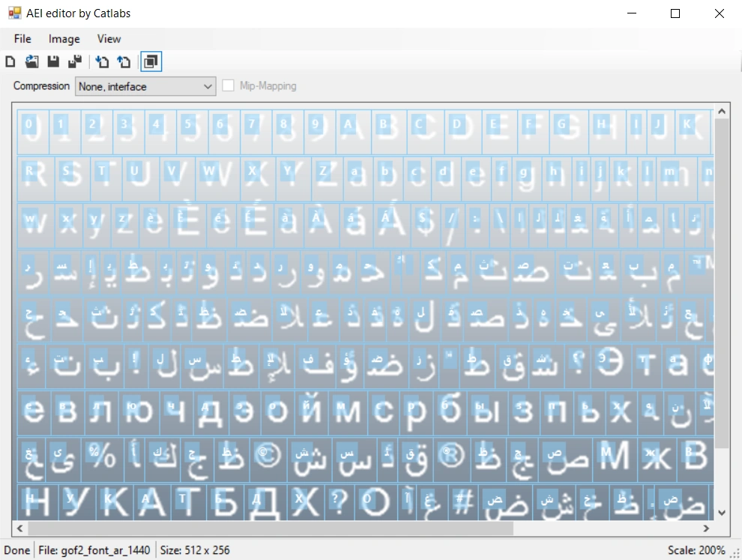
Task: Select the "$" glyph cell
Action: coord(426,225)
